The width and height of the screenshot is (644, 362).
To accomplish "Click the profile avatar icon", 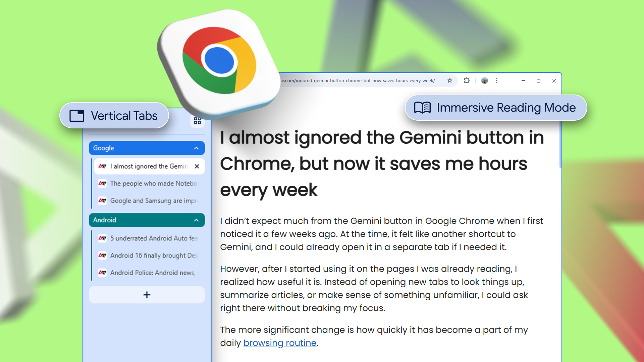I will tap(484, 80).
